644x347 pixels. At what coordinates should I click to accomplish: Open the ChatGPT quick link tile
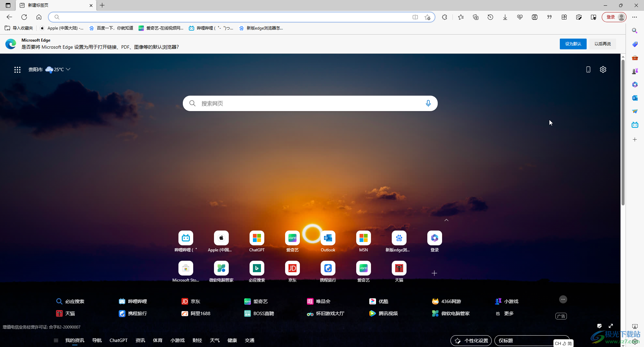point(257,242)
